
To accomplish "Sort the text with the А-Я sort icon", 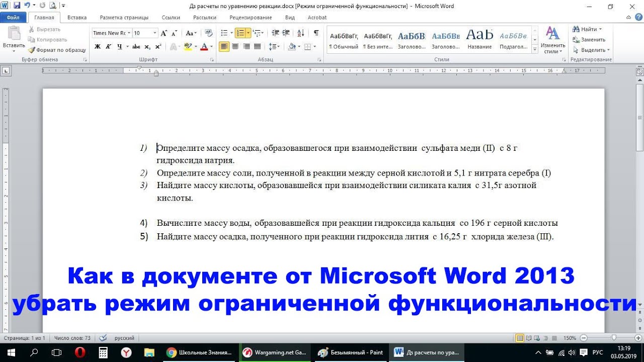I will pyautogui.click(x=301, y=33).
